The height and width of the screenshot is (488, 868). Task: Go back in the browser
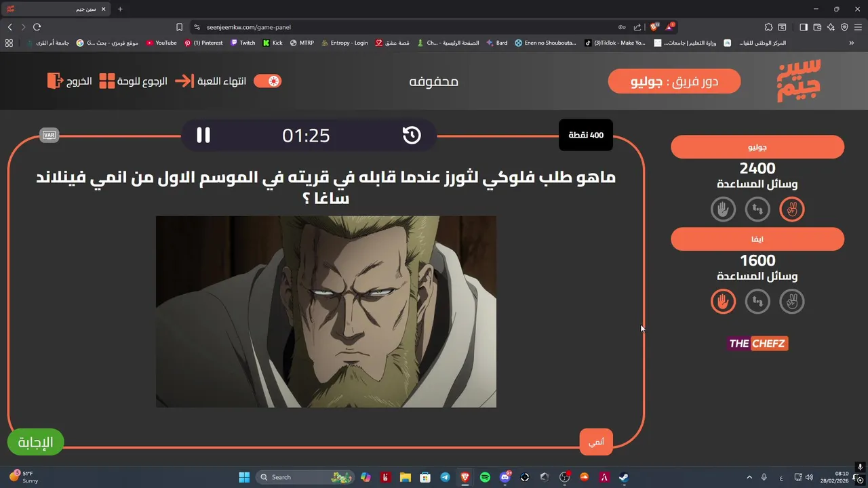tap(9, 27)
